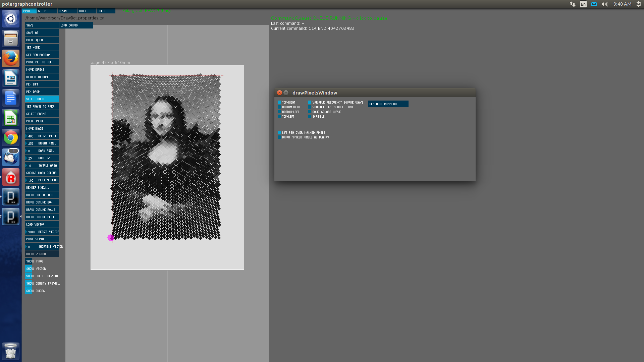
Task: Open the Trash dock icon
Action: point(11,351)
